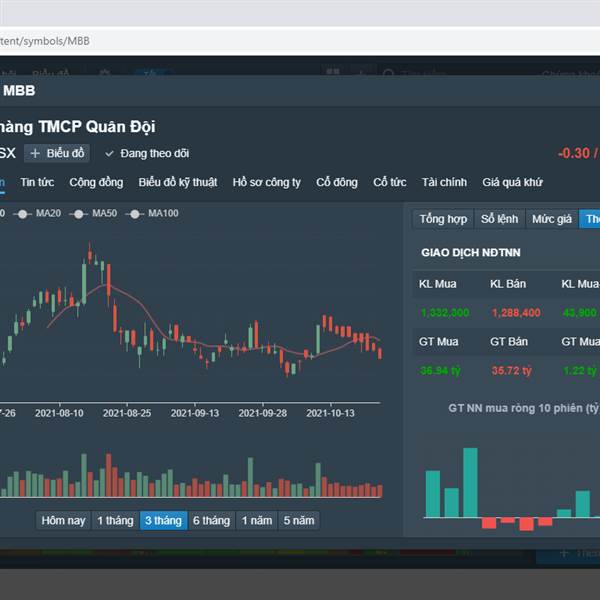The height and width of the screenshot is (600, 600).
Task: Click the 2021-08-25 date axis label
Action: click(127, 413)
